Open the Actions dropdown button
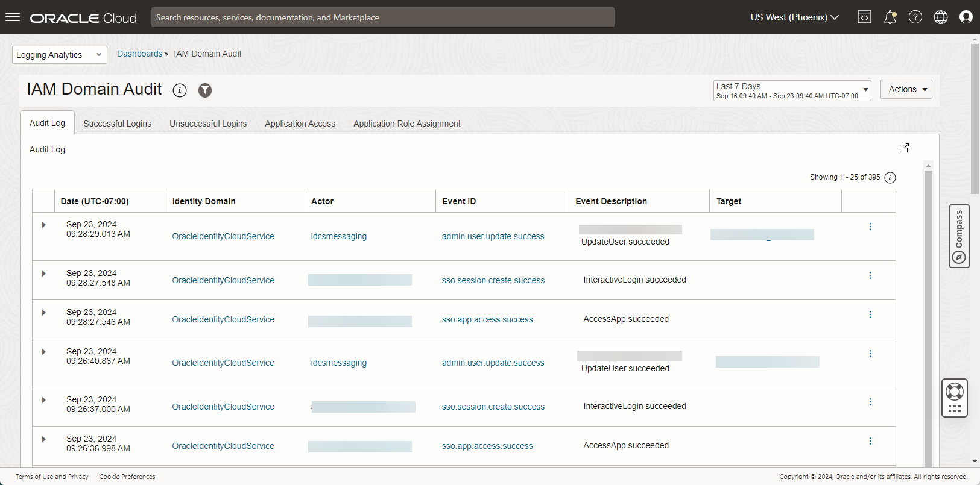Screen dimensions: 980x485 tap(906, 89)
